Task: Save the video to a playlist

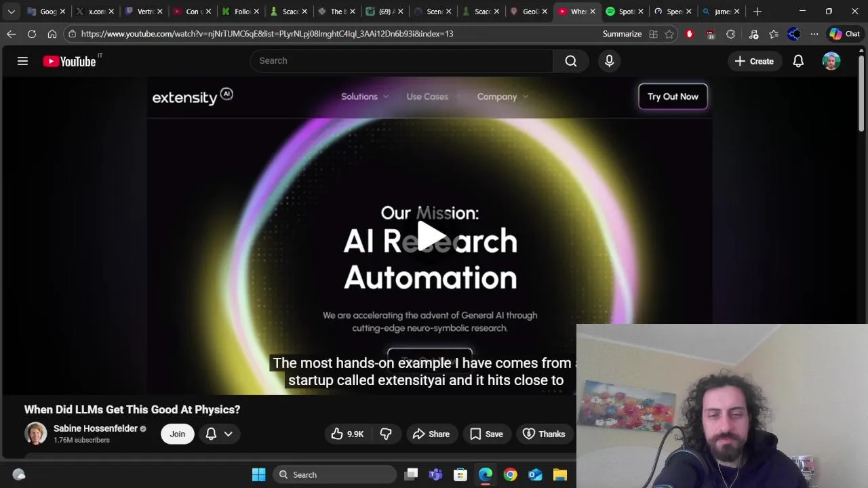Action: point(486,434)
